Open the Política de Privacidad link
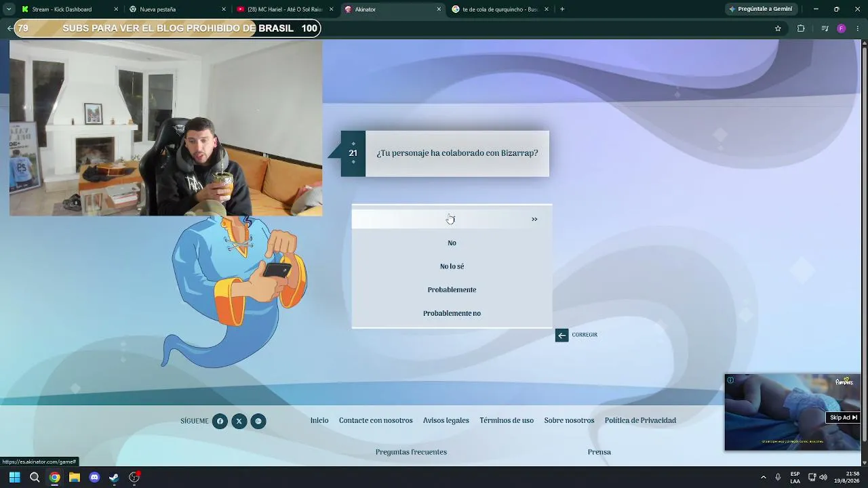The width and height of the screenshot is (868, 488). [640, 421]
